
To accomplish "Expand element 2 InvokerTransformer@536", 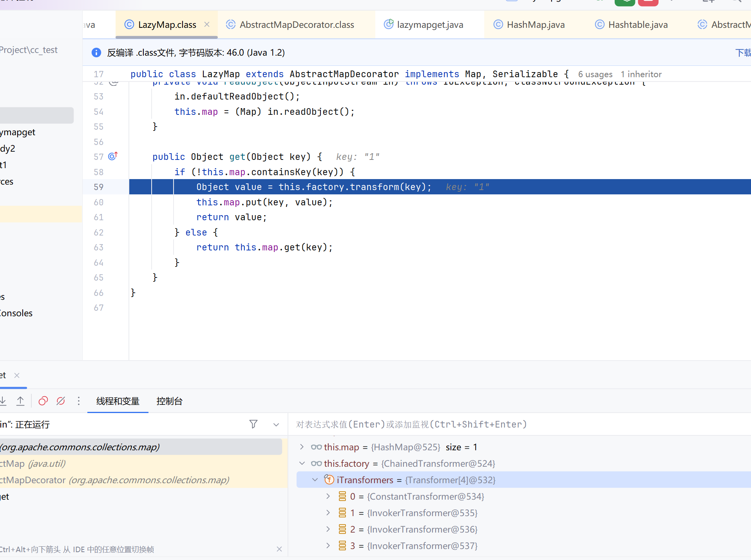I will pyautogui.click(x=328, y=529).
